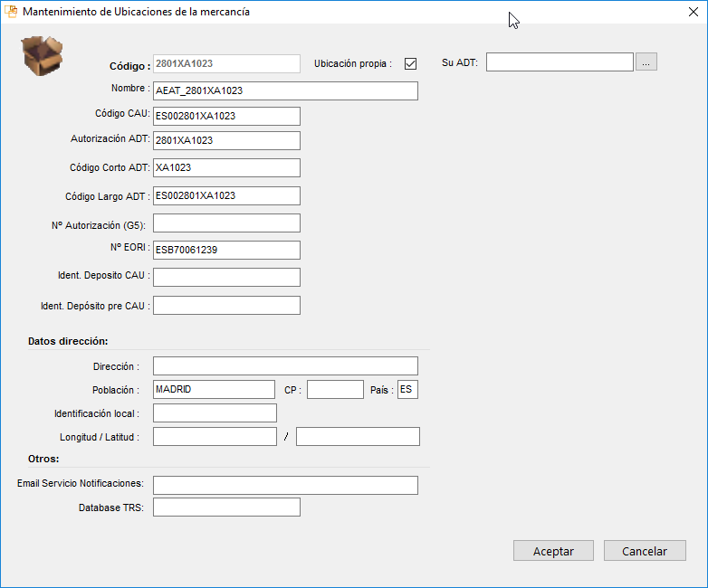Click the Dirección input field

pyautogui.click(x=285, y=365)
